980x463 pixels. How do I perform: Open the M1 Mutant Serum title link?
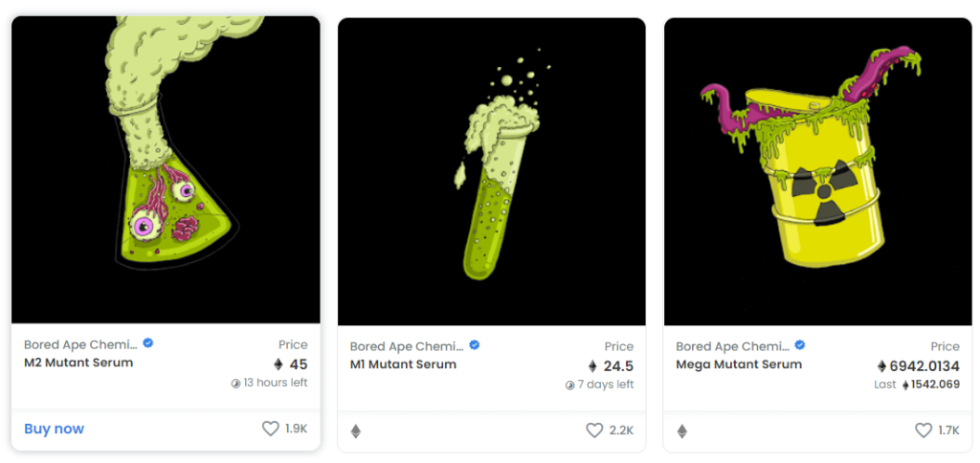tap(403, 364)
